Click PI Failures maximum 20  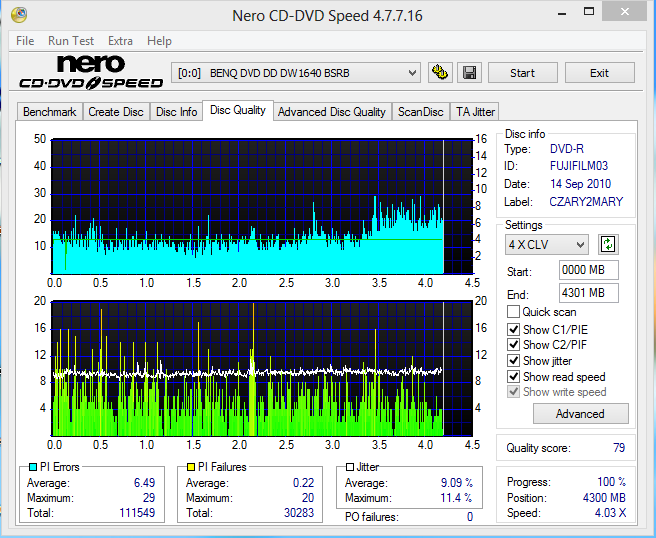click(308, 498)
